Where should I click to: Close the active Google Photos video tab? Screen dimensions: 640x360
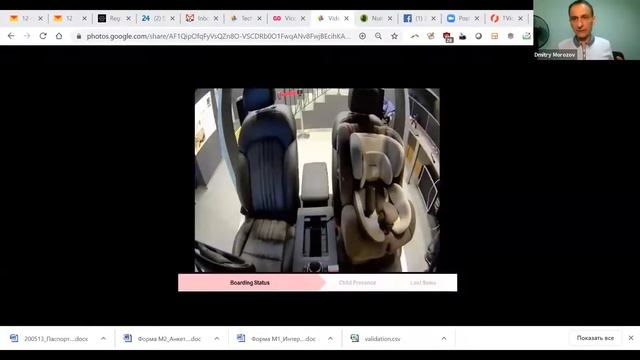pos(347,18)
